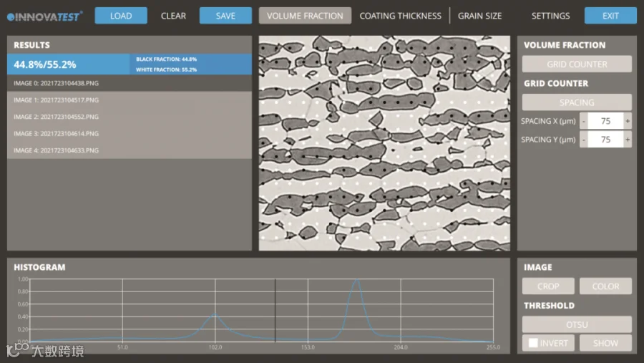This screenshot has height=363, width=644.
Task: Open the Volume Fraction tab
Action: point(305,16)
